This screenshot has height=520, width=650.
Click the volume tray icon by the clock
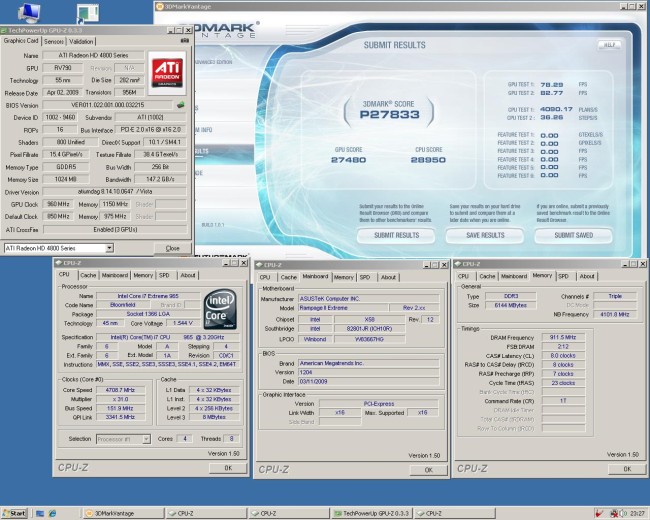[x=623, y=513]
